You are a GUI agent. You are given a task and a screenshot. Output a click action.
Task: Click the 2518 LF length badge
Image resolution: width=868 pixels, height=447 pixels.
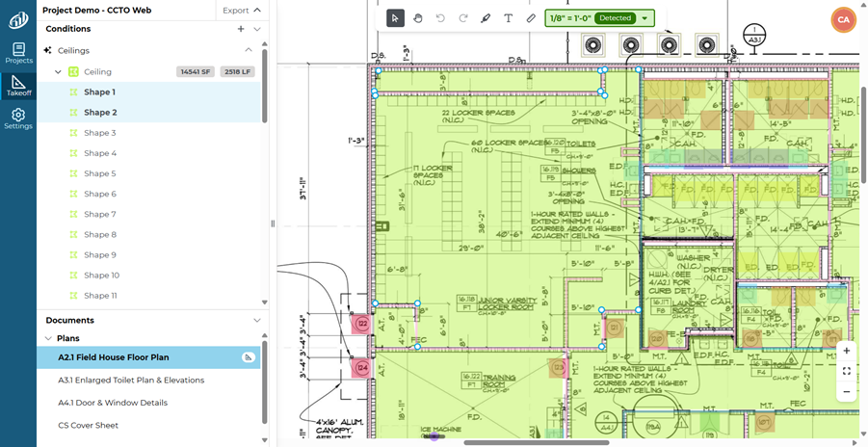(x=238, y=72)
